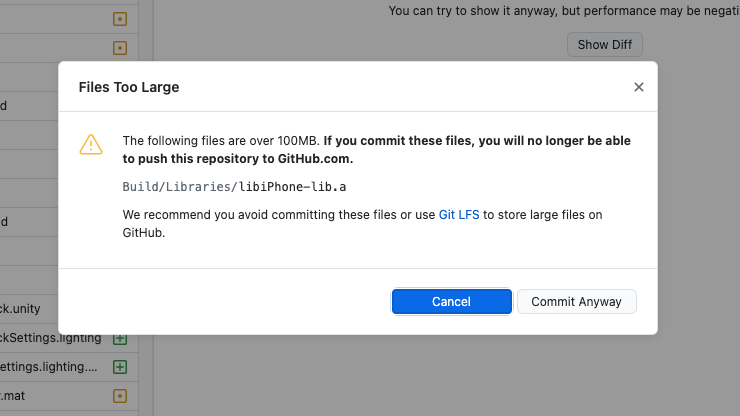Click green added icon beside ckSettings.lighting
Image resolution: width=740 pixels, height=416 pixels.
120,338
